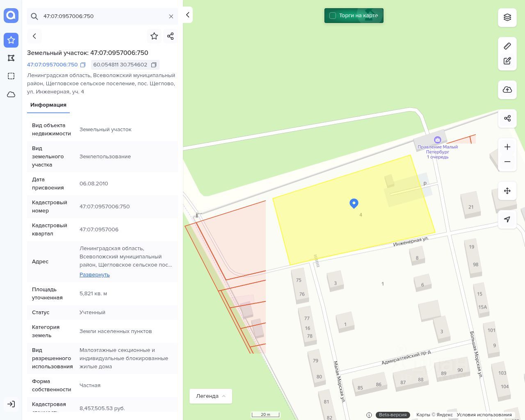Open 'Условия использования' link

(x=484, y=415)
